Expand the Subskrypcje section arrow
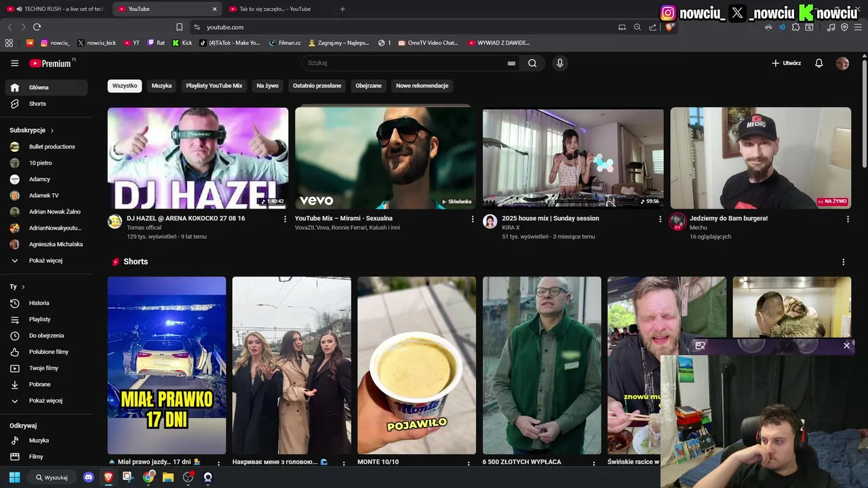Screen dimensions: 868x488 (52, 130)
